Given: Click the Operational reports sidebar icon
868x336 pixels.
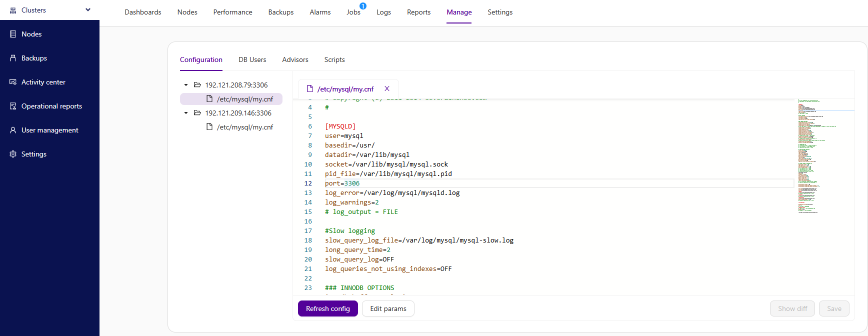Looking at the screenshot, I should [x=13, y=106].
